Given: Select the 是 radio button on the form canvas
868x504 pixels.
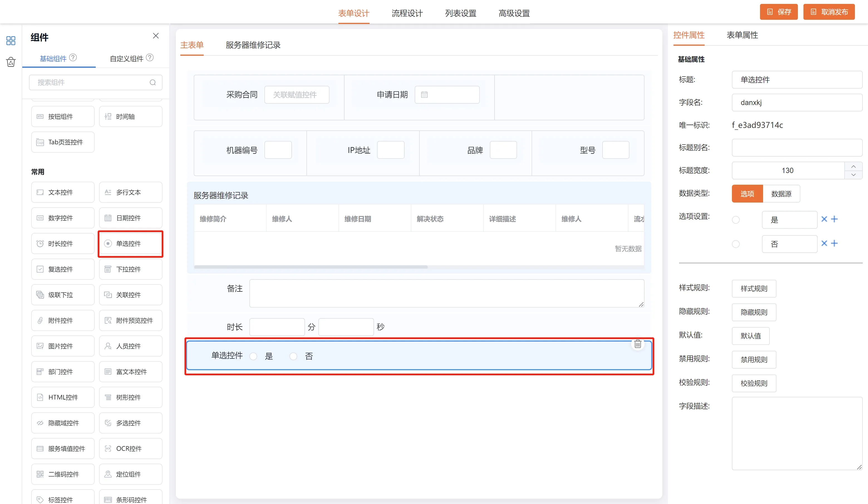Looking at the screenshot, I should pyautogui.click(x=254, y=356).
